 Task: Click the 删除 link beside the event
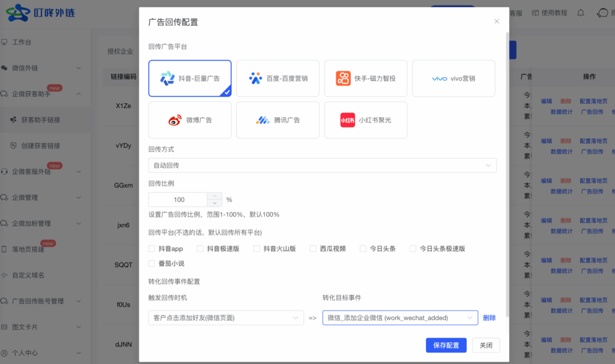[489, 318]
